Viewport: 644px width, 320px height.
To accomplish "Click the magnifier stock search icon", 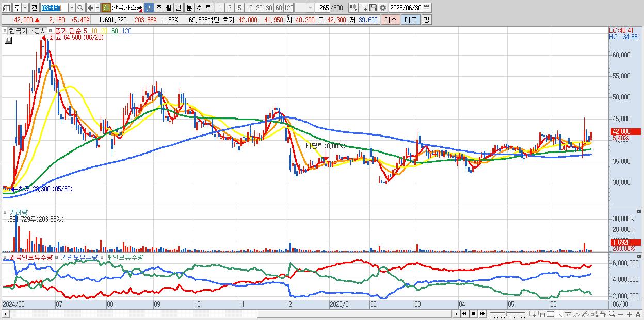I will coord(80,8).
